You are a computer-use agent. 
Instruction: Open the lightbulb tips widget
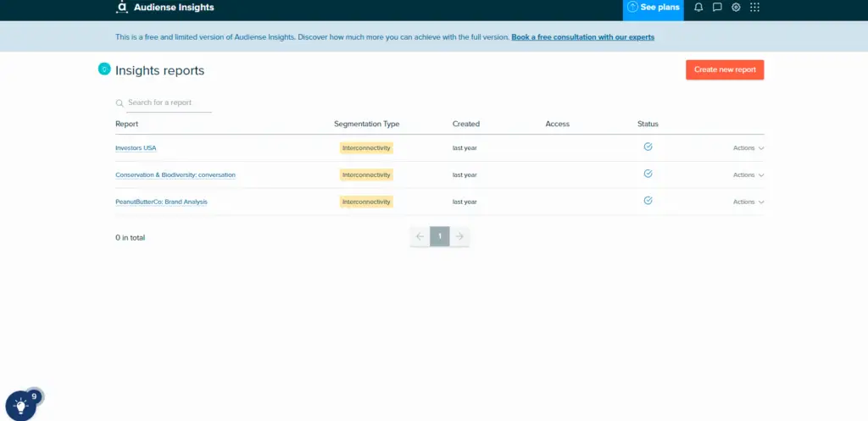[x=20, y=406]
